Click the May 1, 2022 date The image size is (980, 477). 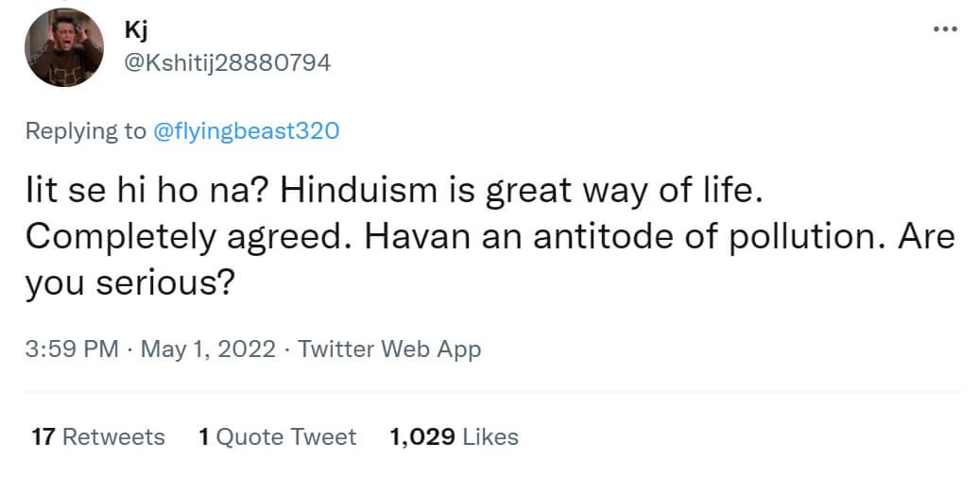(x=208, y=349)
